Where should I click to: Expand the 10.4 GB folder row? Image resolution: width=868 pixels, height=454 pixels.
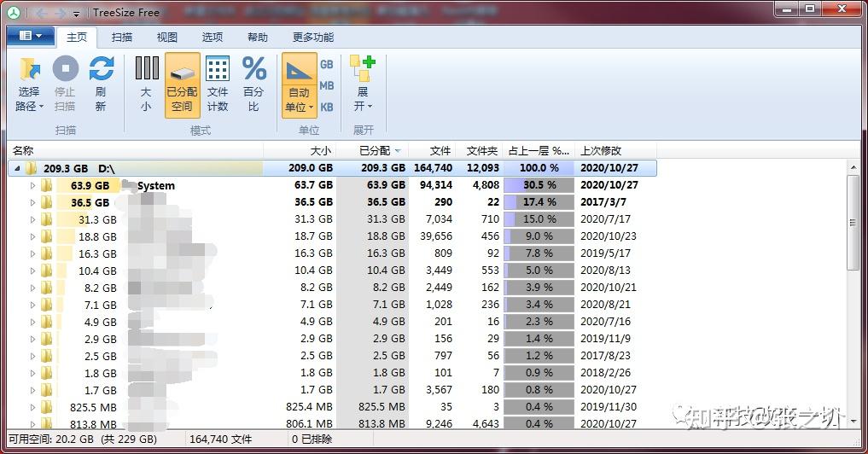pos(32,271)
